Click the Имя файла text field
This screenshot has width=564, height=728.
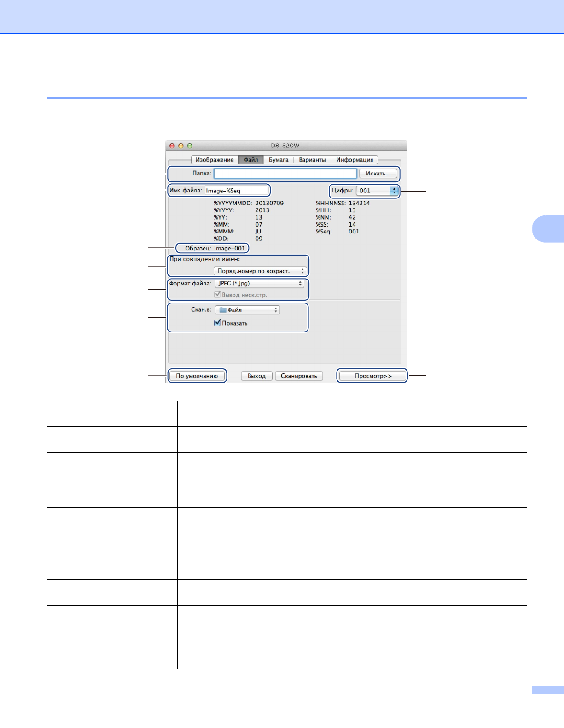pyautogui.click(x=237, y=191)
